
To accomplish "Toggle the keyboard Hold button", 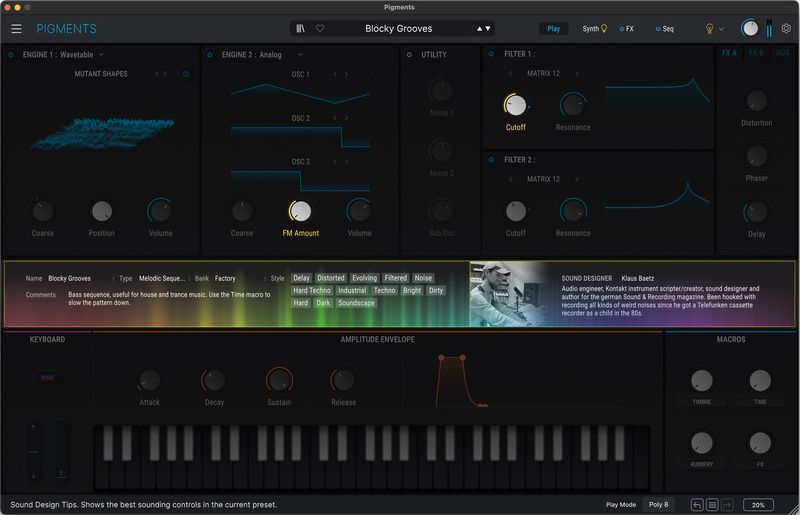I will click(47, 377).
